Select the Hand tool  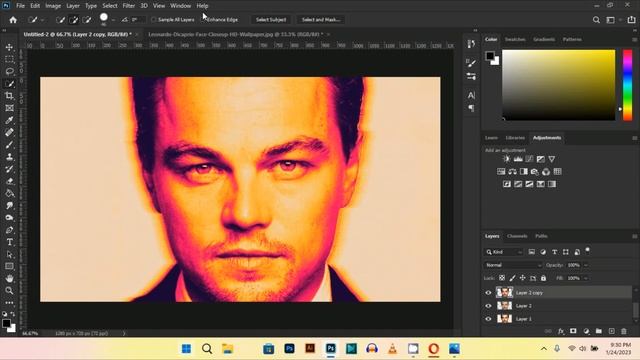(9, 278)
